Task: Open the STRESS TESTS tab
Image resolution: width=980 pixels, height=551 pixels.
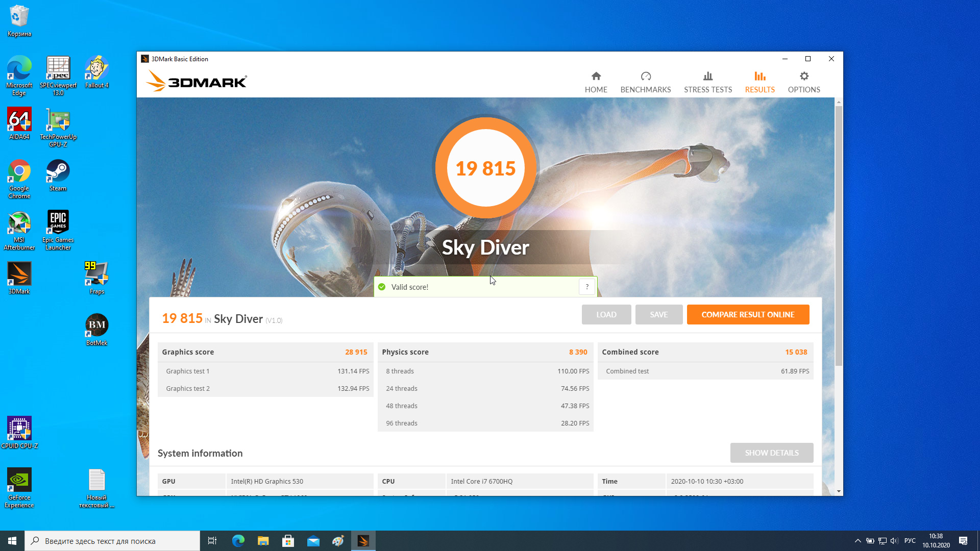Action: 708,83
